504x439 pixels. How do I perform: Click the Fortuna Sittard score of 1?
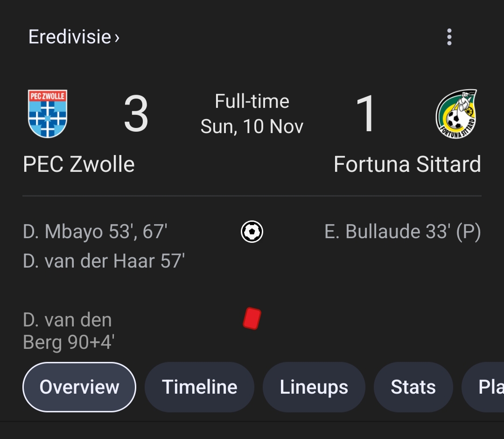(366, 113)
